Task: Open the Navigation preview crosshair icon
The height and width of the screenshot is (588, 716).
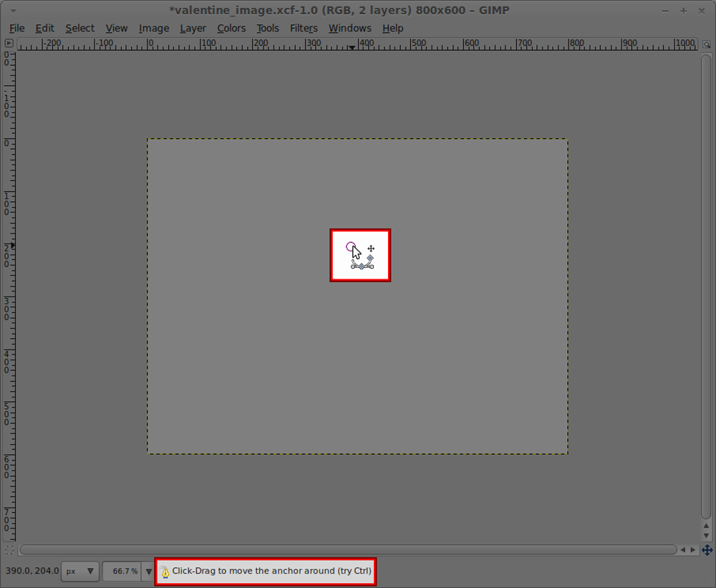Action: click(x=706, y=550)
